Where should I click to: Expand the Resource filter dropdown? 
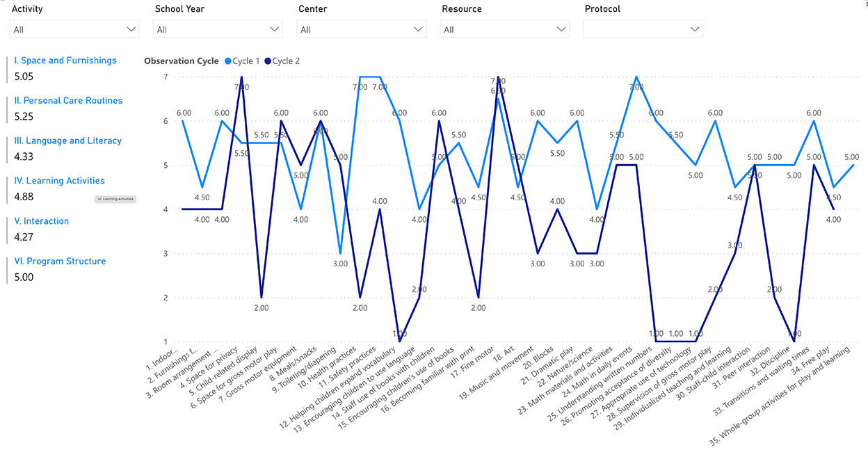tap(561, 29)
